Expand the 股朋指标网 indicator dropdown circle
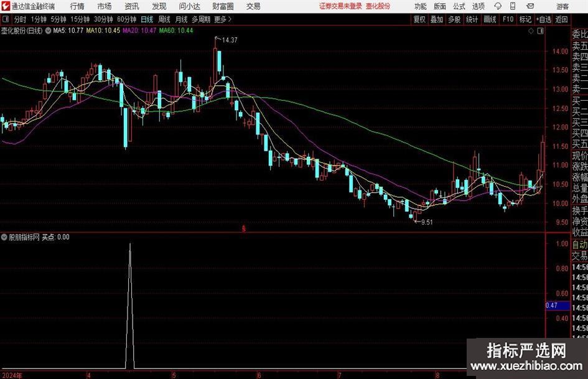This screenshot has width=588, height=379. click(4, 236)
